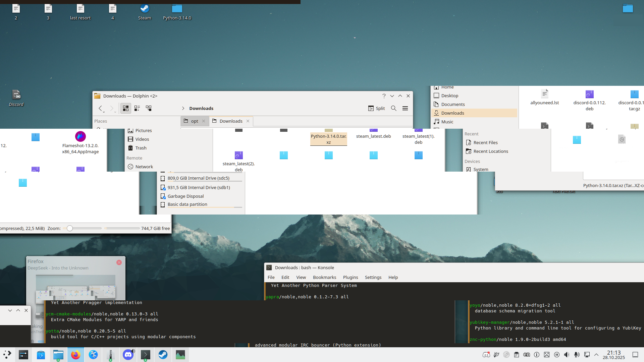644x362 pixels.
Task: Adjust the icon Zoom slider
Action: click(70, 228)
